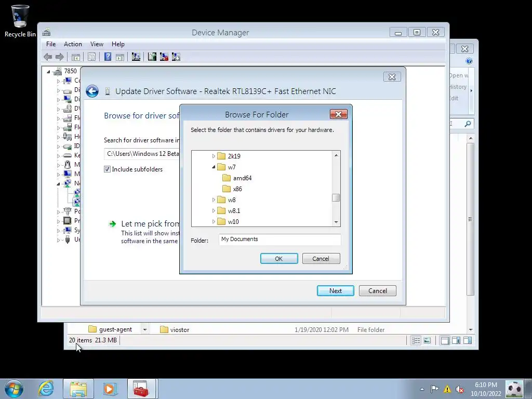Open the Windows Start orb
The height and width of the screenshot is (399, 532).
click(14, 389)
